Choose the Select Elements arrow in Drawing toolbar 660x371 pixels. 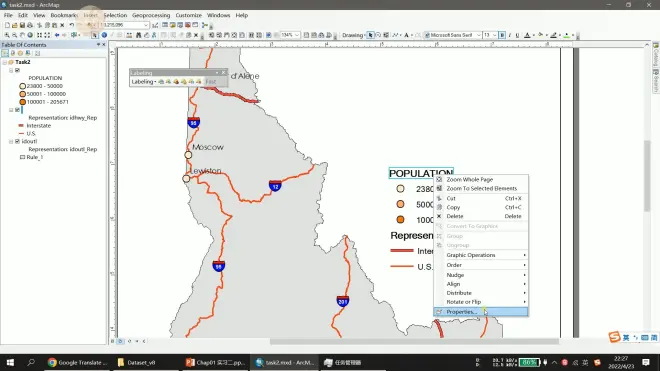[370, 35]
